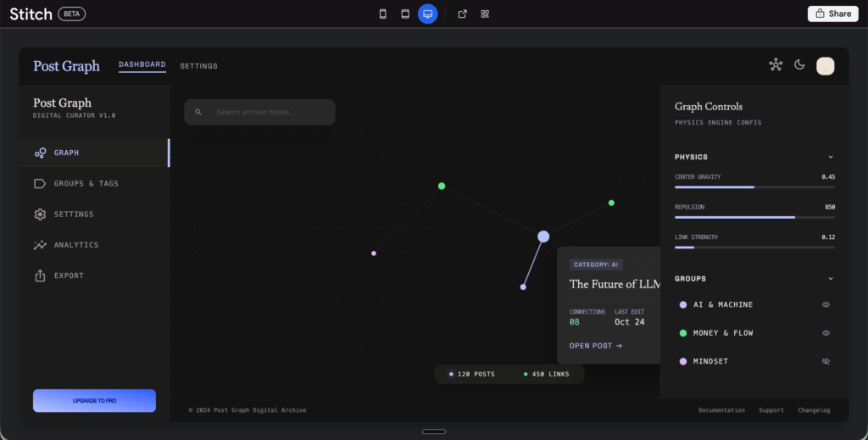Click the Upgrade to Pro button

[94, 400]
